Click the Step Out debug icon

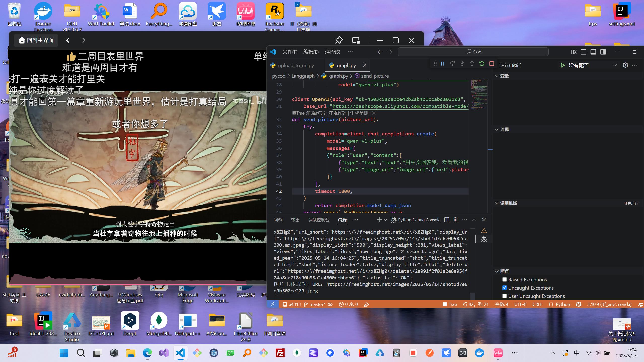coord(472,64)
